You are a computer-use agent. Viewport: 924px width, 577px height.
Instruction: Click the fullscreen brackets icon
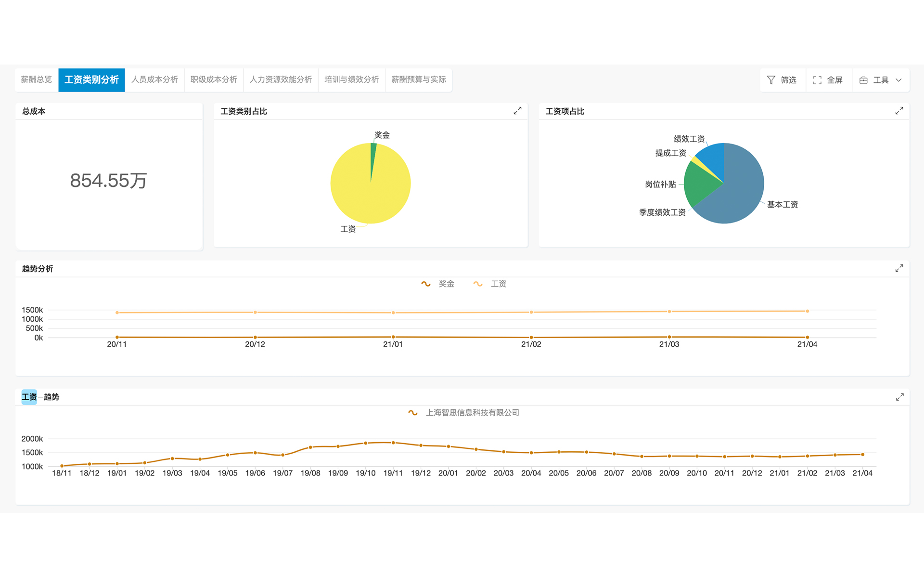point(817,80)
